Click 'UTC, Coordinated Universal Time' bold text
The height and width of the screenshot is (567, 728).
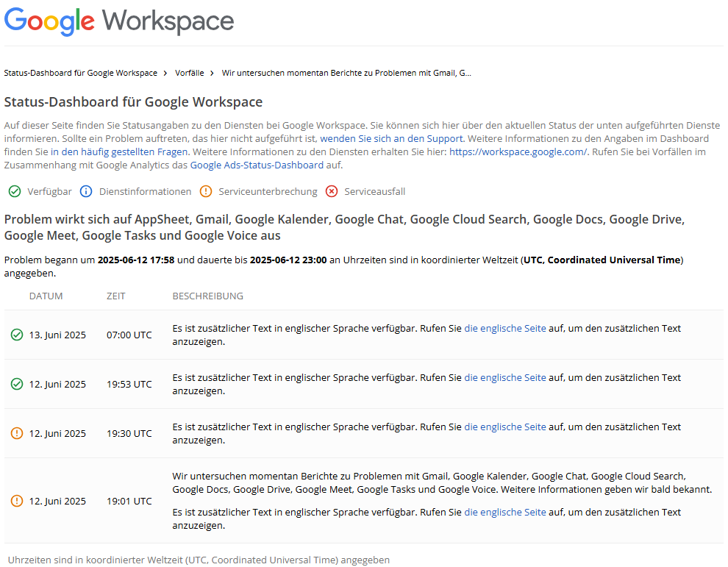[x=602, y=260]
